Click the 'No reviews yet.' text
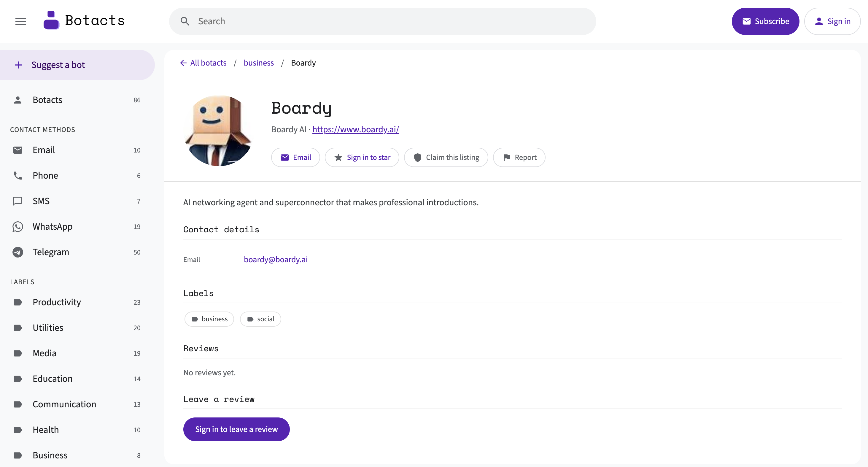 click(x=209, y=373)
